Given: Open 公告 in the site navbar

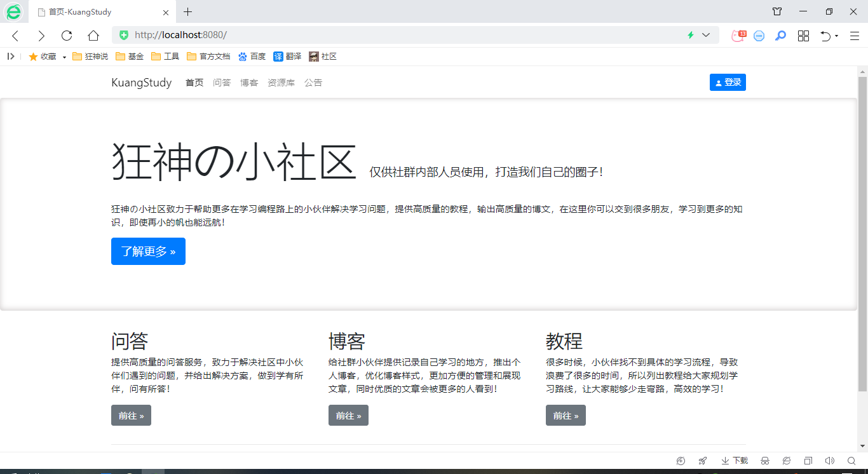Looking at the screenshot, I should click(x=313, y=83).
